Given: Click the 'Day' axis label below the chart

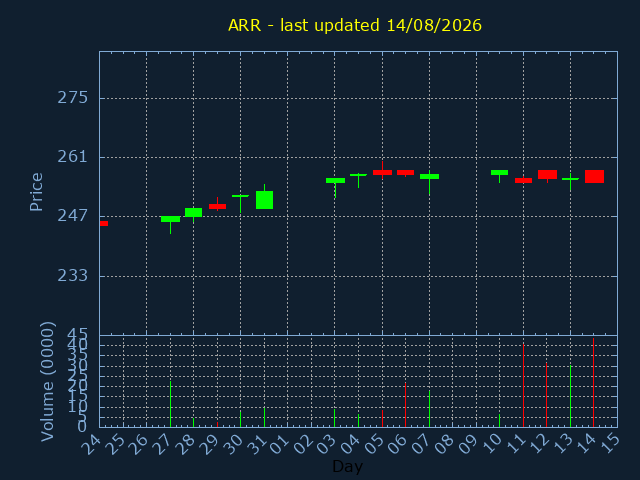Looking at the screenshot, I should (x=347, y=466).
